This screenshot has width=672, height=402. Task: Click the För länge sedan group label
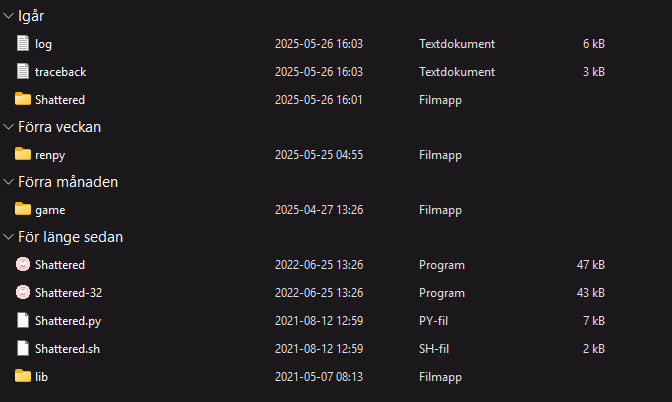70,237
